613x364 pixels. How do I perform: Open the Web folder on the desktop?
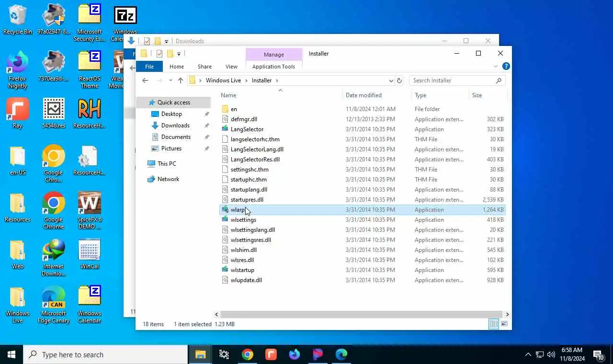click(x=18, y=254)
